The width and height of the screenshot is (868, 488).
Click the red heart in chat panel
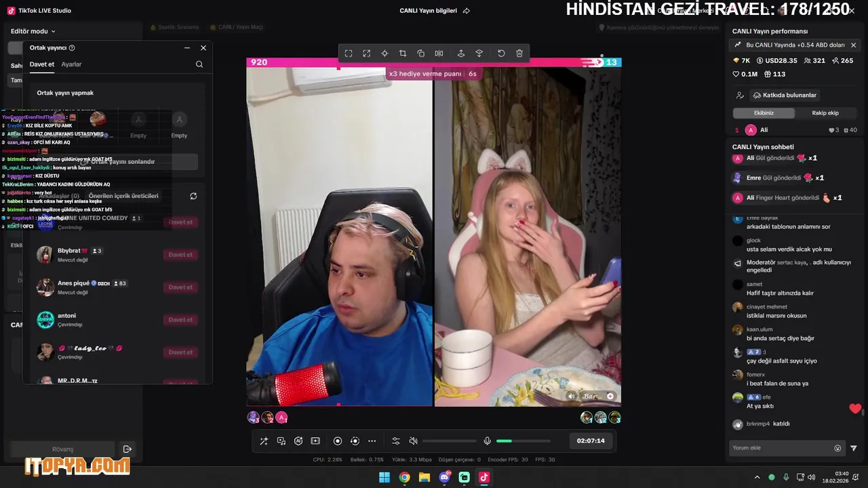click(855, 409)
